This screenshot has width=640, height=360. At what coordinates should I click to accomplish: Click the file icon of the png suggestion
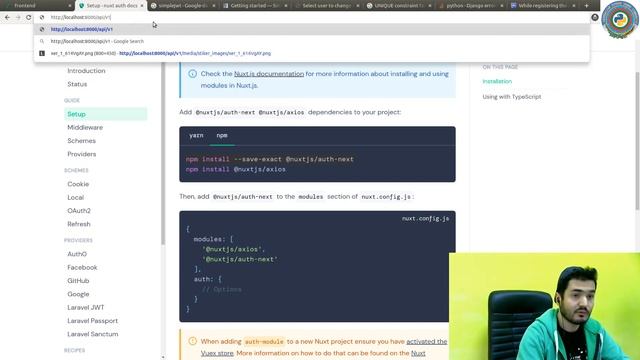[x=42, y=53]
